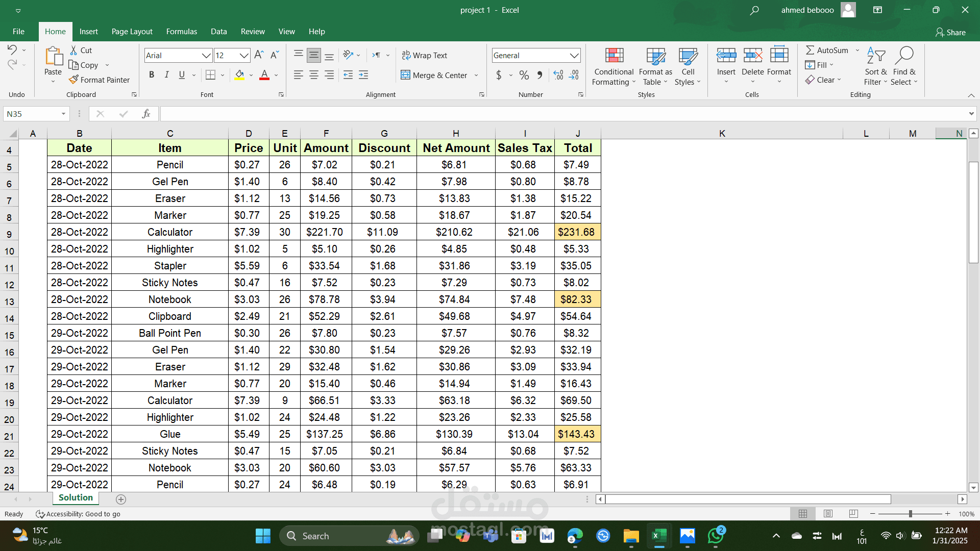
Task: Click the Share button
Action: click(x=950, y=32)
